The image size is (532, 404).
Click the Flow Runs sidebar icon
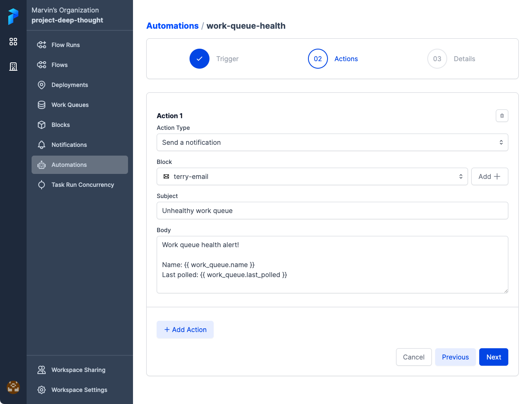coord(42,45)
